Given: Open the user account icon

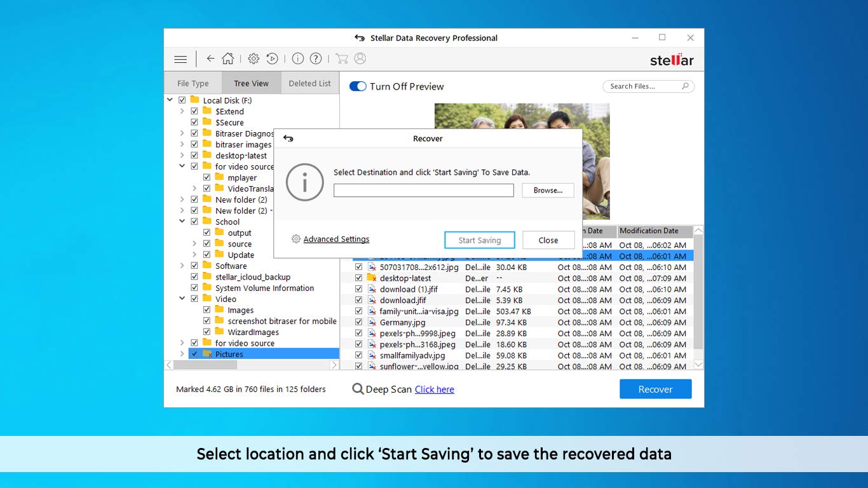Looking at the screenshot, I should pos(360,59).
